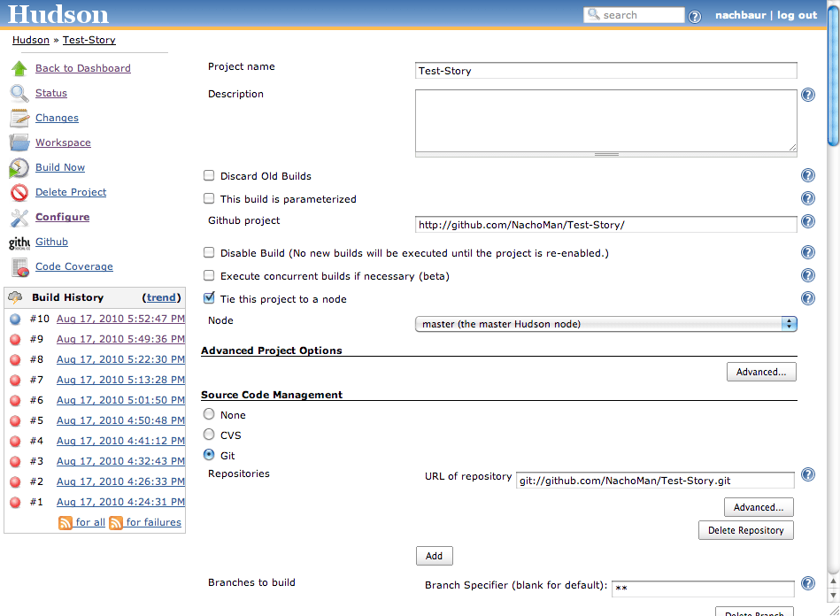Open the Node dropdown showing master
Screen dimensions: 840x616
click(x=606, y=324)
